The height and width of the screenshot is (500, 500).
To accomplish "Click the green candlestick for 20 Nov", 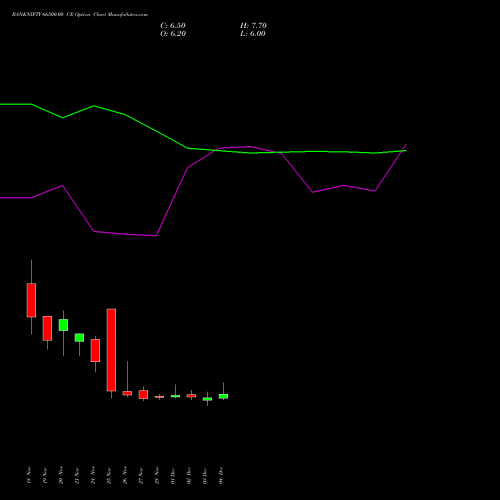I will pyautogui.click(x=63, y=325).
